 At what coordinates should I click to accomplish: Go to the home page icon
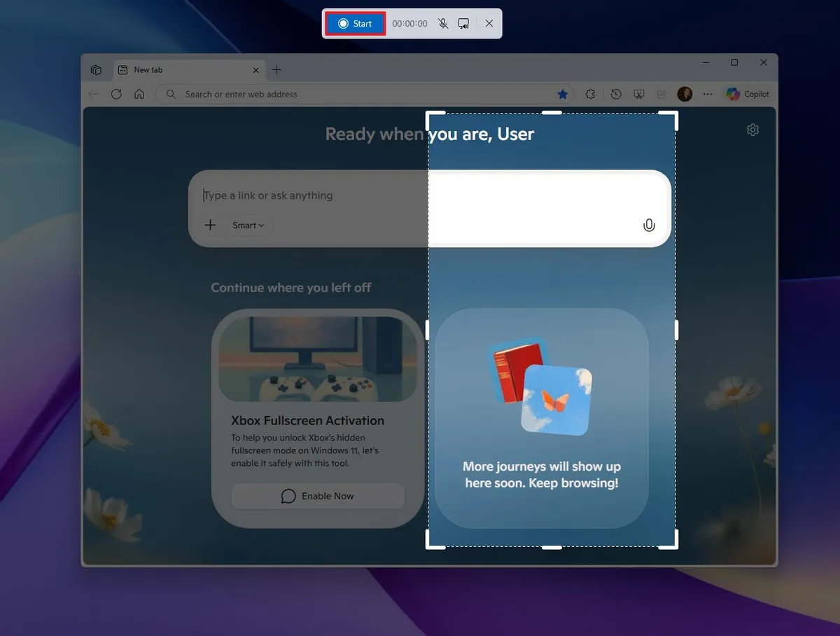pos(140,94)
